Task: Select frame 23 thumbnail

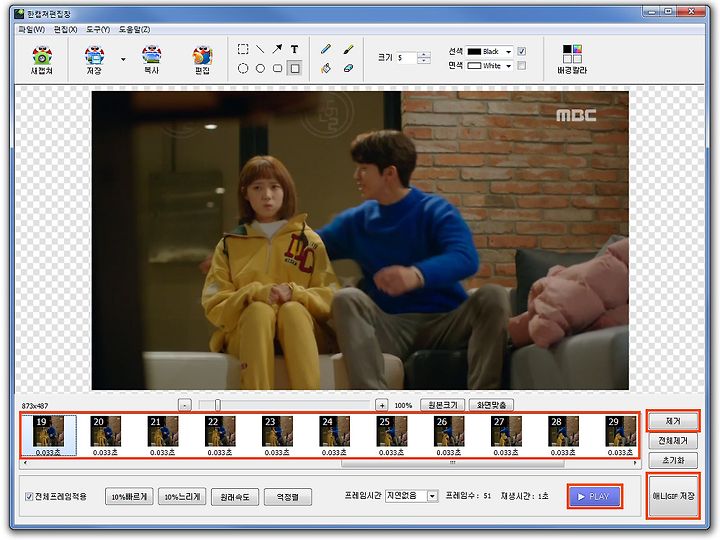Action: tap(277, 435)
